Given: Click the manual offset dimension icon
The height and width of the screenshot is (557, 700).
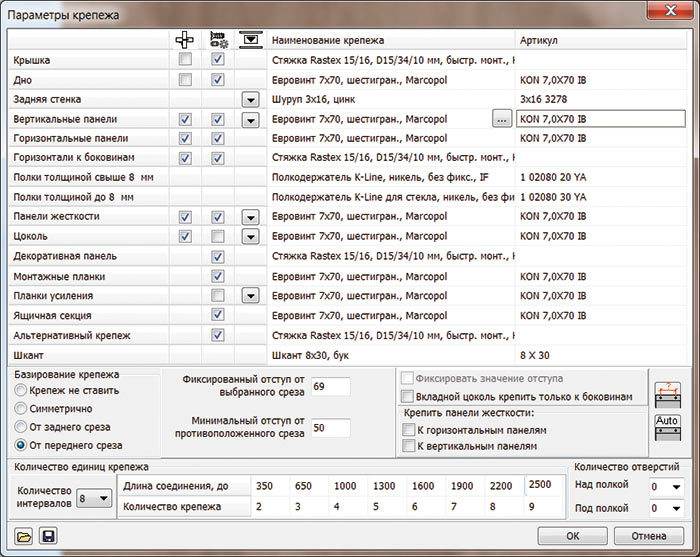Looking at the screenshot, I should click(x=666, y=393).
